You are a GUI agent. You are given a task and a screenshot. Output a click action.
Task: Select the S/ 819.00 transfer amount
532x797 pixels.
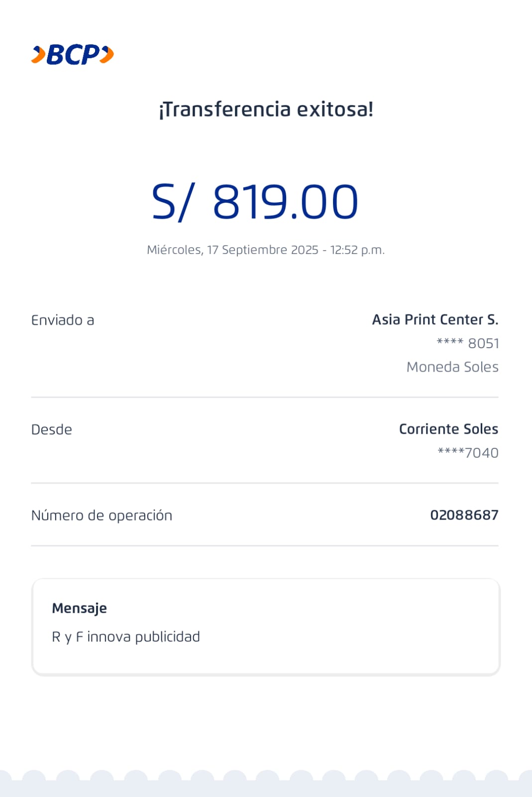click(x=255, y=202)
